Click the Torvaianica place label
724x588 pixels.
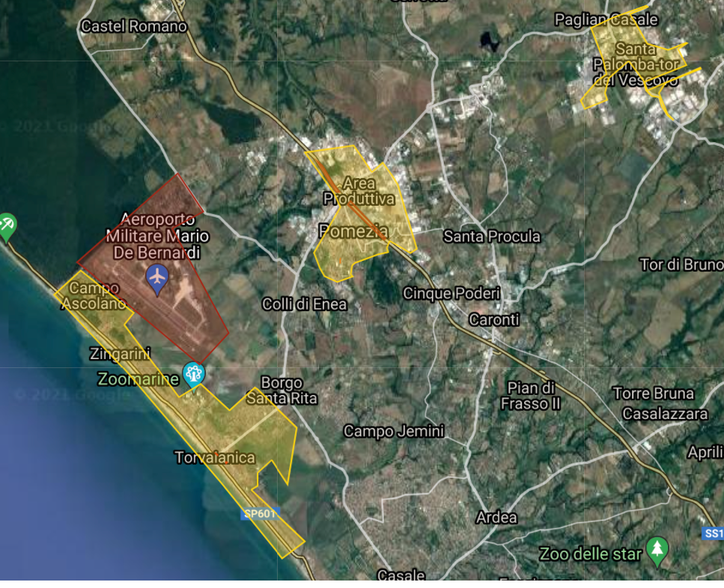point(215,457)
